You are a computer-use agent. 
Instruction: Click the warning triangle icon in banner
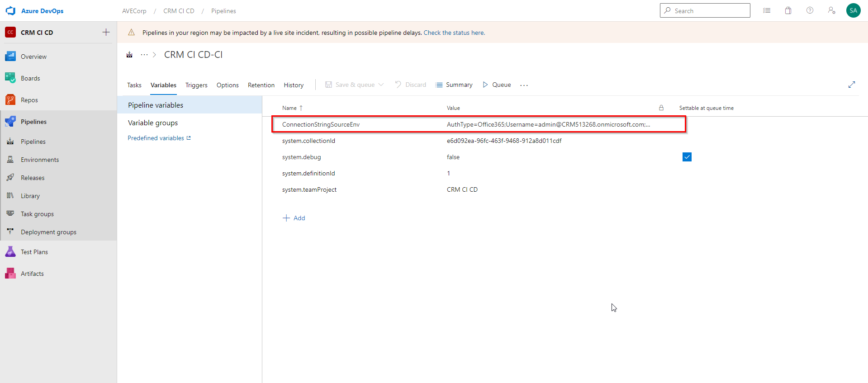click(x=132, y=33)
